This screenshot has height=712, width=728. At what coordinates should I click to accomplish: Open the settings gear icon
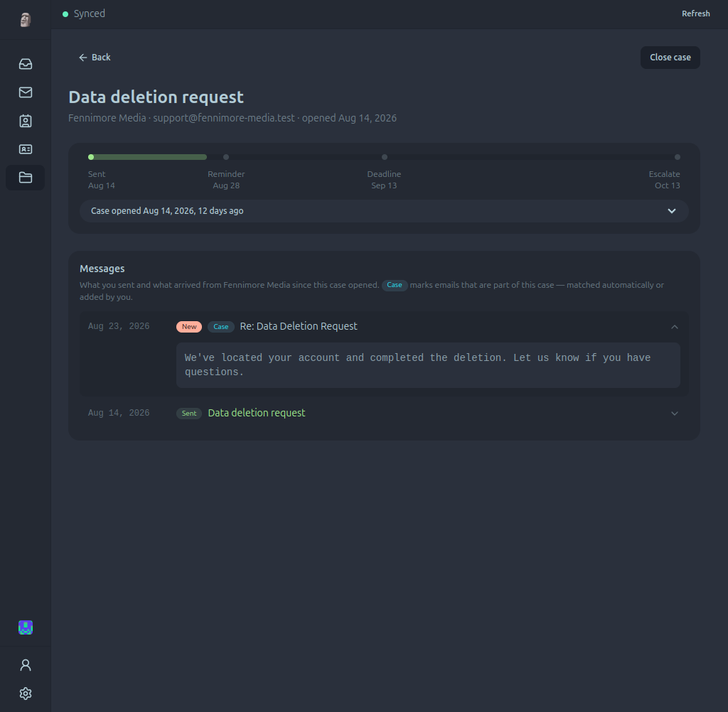coord(26,694)
